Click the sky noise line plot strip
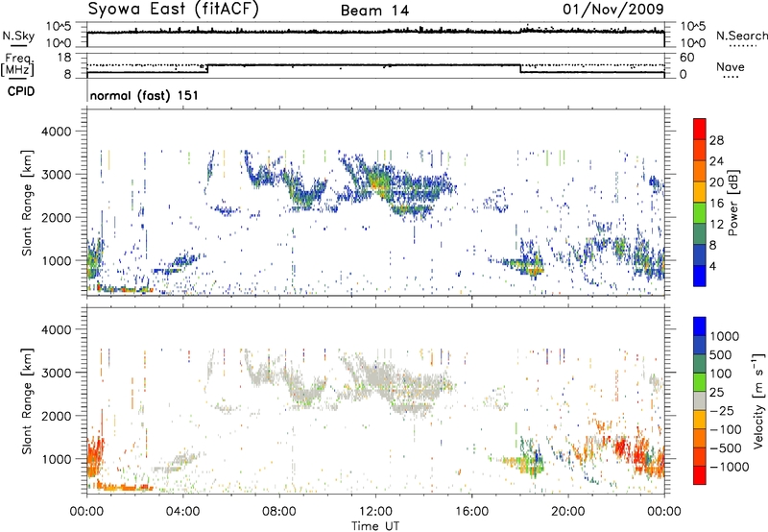This screenshot has height=532, width=768. click(x=375, y=35)
